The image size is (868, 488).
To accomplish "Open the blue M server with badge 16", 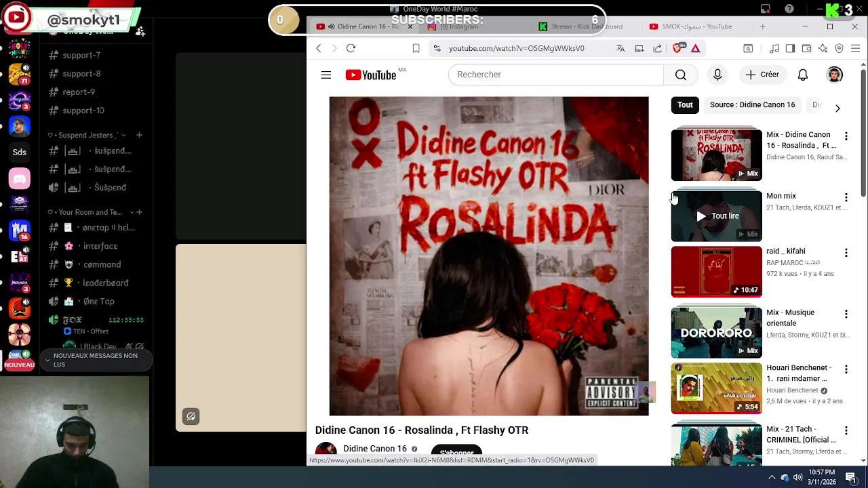I will (x=20, y=230).
